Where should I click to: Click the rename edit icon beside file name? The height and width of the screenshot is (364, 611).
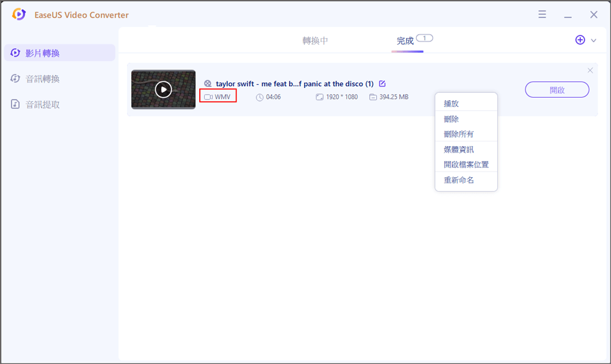(x=382, y=83)
